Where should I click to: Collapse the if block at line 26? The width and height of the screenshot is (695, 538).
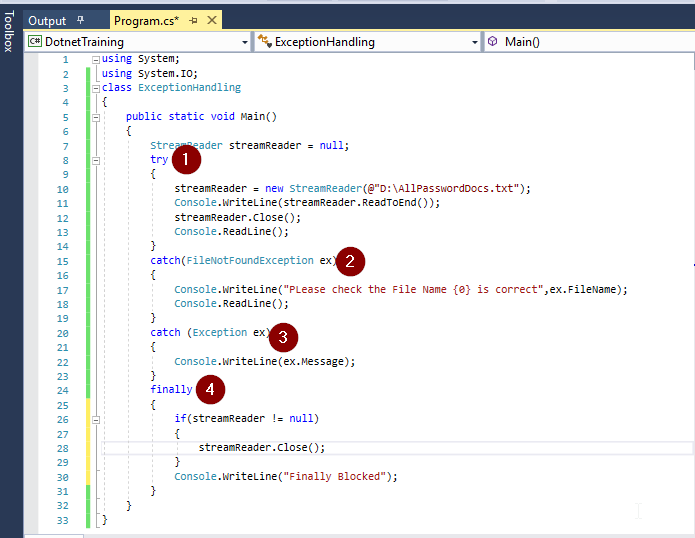pos(96,419)
